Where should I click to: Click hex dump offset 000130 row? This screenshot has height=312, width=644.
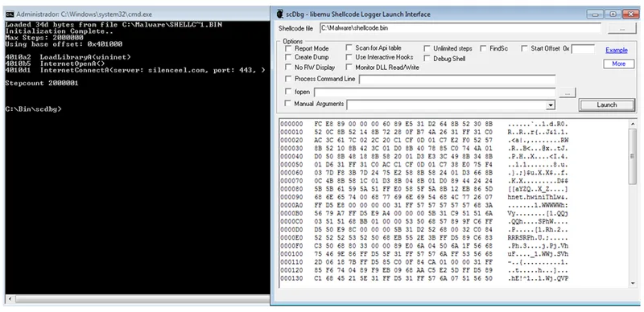coord(425,279)
